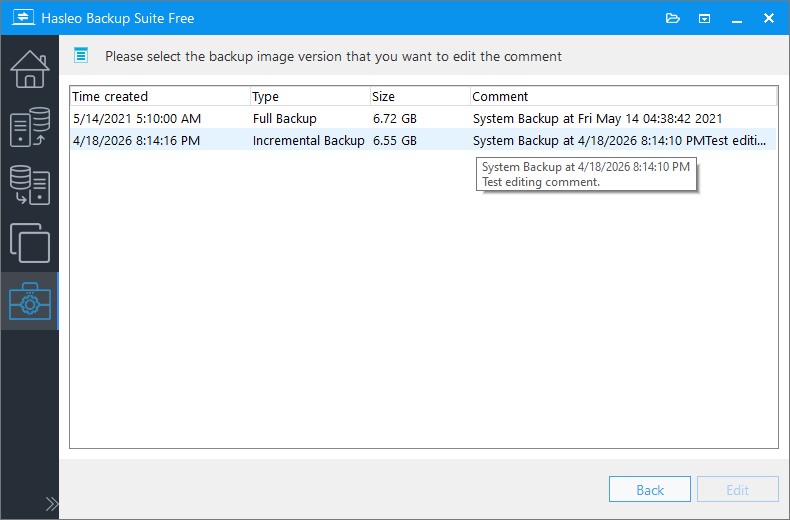This screenshot has width=790, height=520.
Task: Open the Tools toolbox icon in sidebar
Action: tap(30, 301)
